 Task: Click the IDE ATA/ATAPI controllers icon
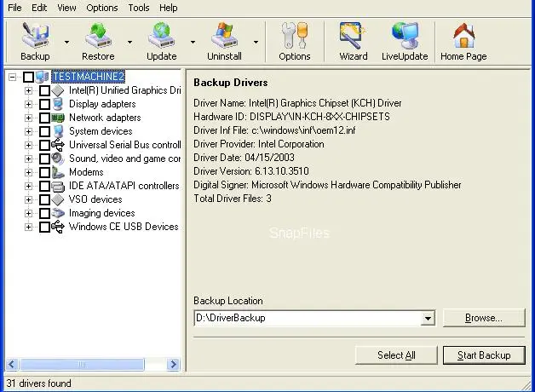pyautogui.click(x=58, y=187)
